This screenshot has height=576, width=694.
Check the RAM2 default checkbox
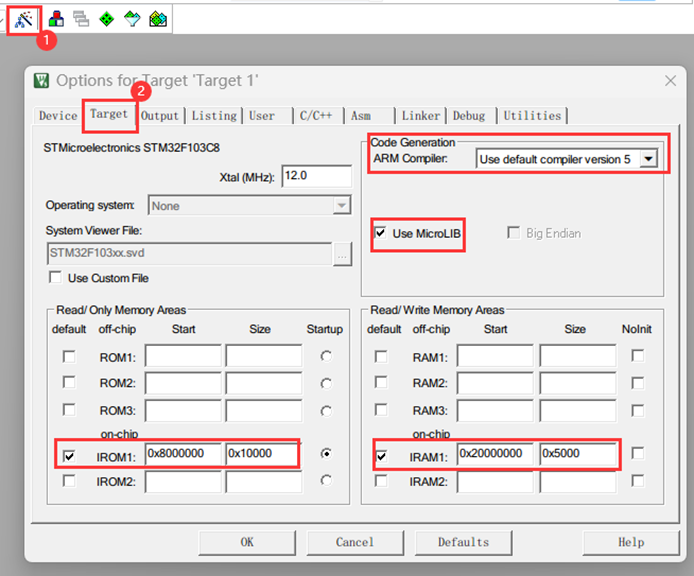tap(381, 382)
